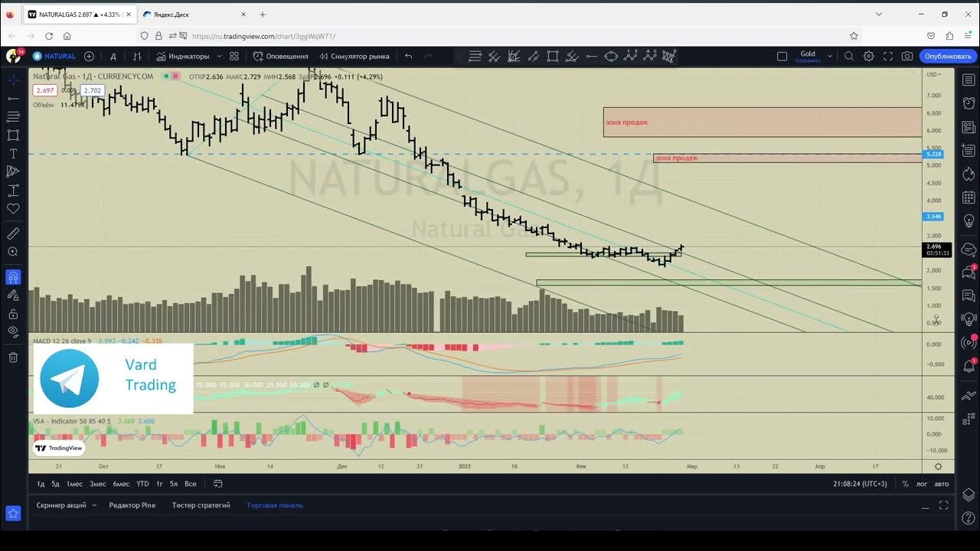
Task: Open the Fibonacci/Gann tools group in left toolbar
Action: click(13, 117)
